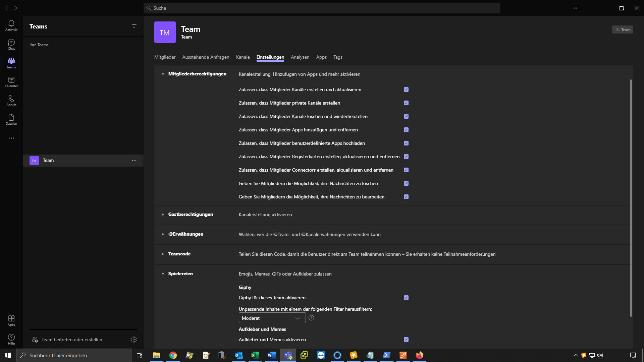Uncheck members add and remove apps
This screenshot has width=644, height=362.
pos(406,130)
